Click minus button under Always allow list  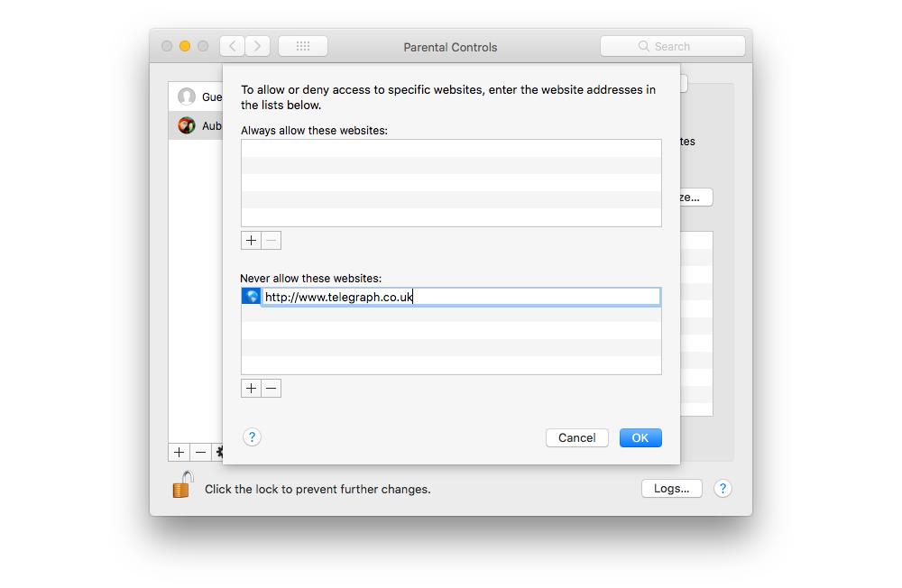(x=272, y=240)
